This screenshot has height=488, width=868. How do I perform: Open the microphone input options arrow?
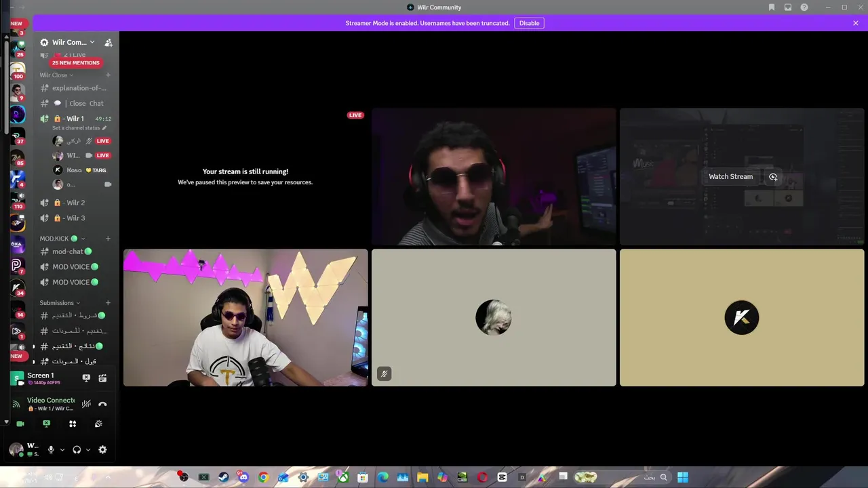[x=62, y=449]
